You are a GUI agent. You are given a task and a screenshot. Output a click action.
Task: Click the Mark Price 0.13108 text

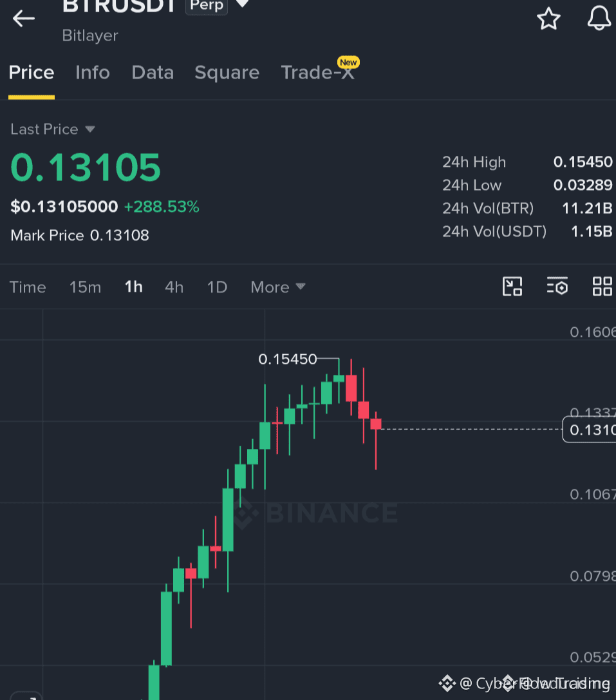pos(79,235)
